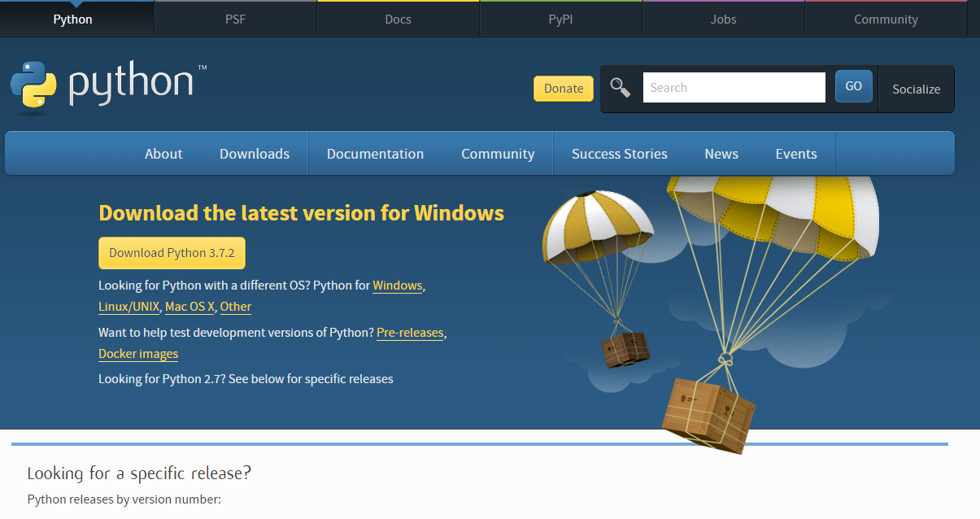Open the Events navigation menu
This screenshot has height=519, width=980.
[x=796, y=154]
